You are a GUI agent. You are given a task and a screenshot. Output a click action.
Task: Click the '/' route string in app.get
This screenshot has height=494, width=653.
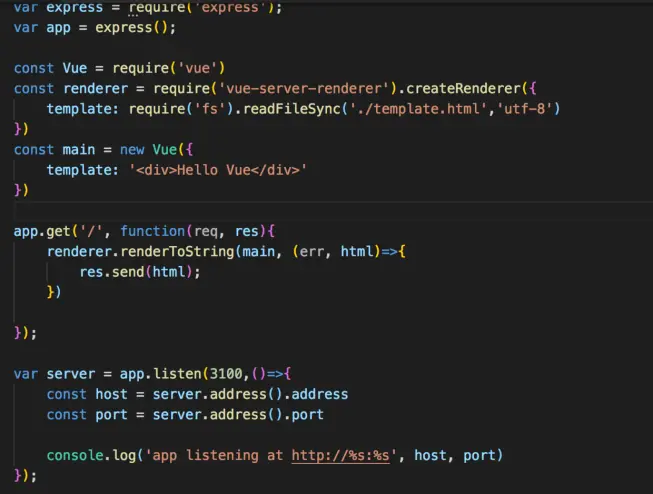click(91, 231)
